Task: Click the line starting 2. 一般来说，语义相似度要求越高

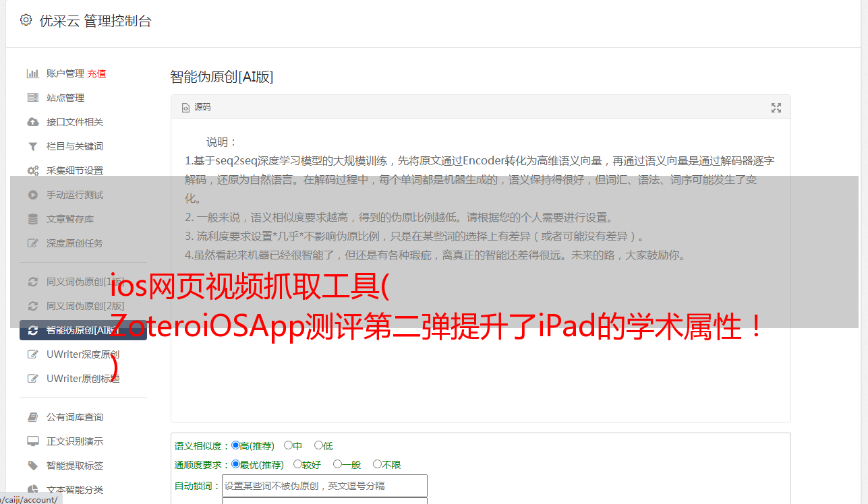Action: point(399,218)
